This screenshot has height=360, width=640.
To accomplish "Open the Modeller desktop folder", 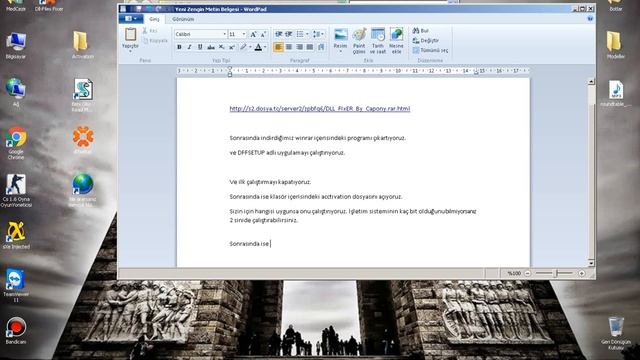I will [x=615, y=45].
